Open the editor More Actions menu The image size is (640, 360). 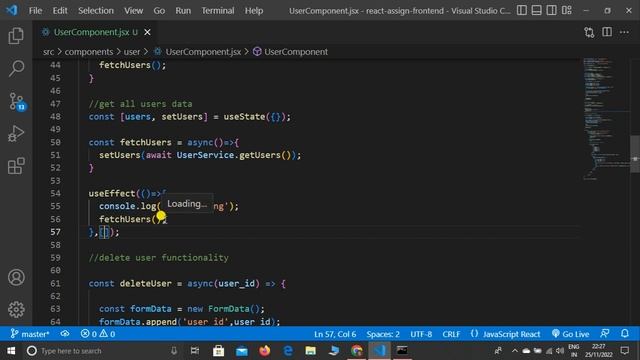click(x=624, y=32)
